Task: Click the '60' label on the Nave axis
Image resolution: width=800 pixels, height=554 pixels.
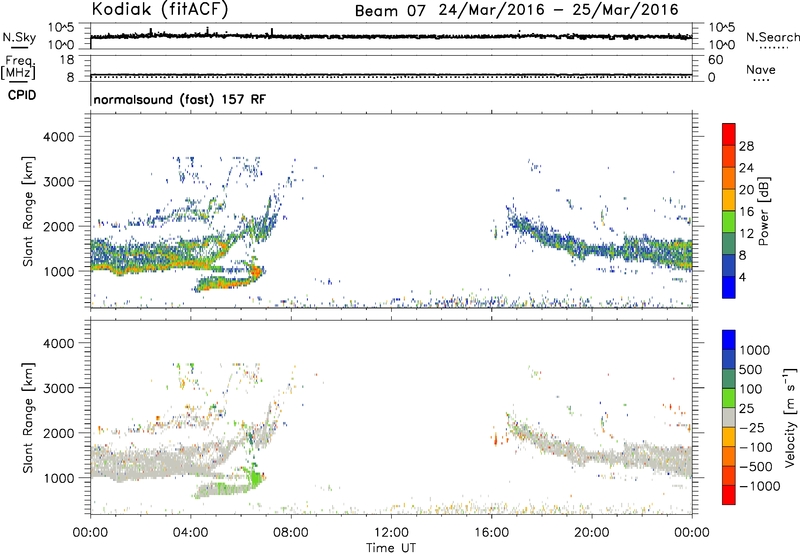Action: [x=715, y=60]
